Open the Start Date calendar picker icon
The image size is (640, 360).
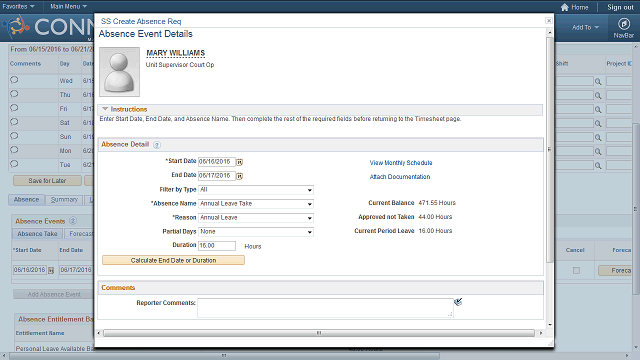[x=240, y=162]
